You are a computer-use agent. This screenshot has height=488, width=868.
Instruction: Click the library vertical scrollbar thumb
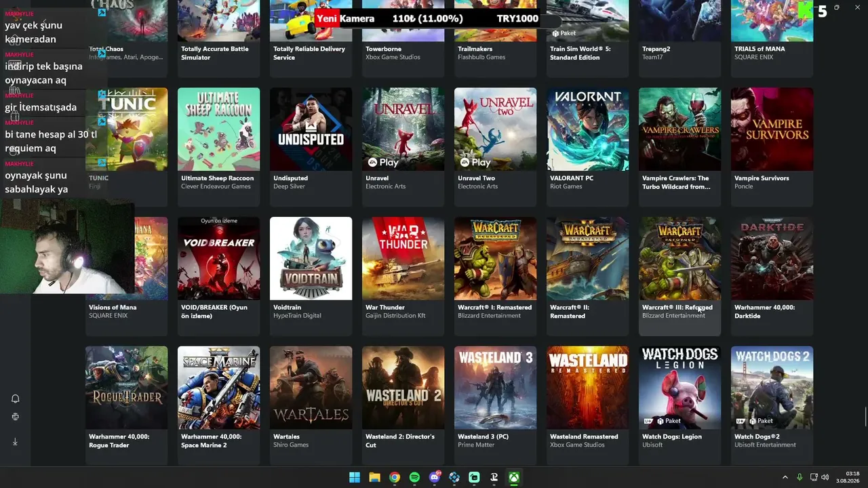tap(865, 415)
